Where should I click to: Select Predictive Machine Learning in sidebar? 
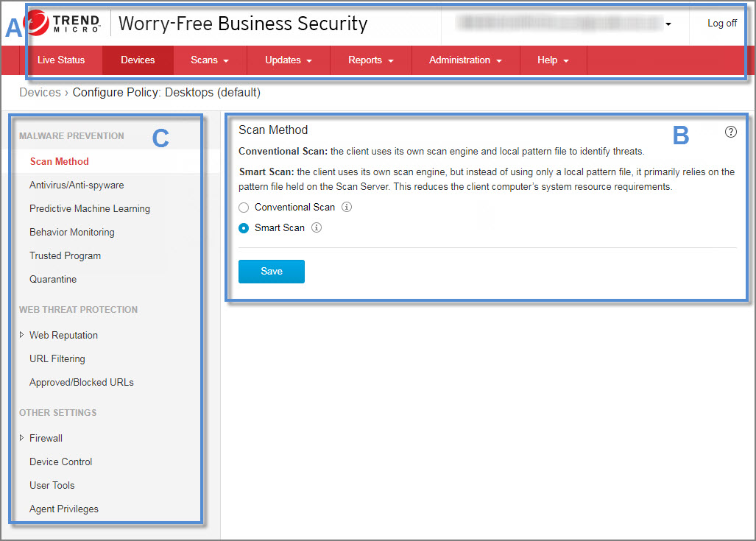pyautogui.click(x=89, y=208)
